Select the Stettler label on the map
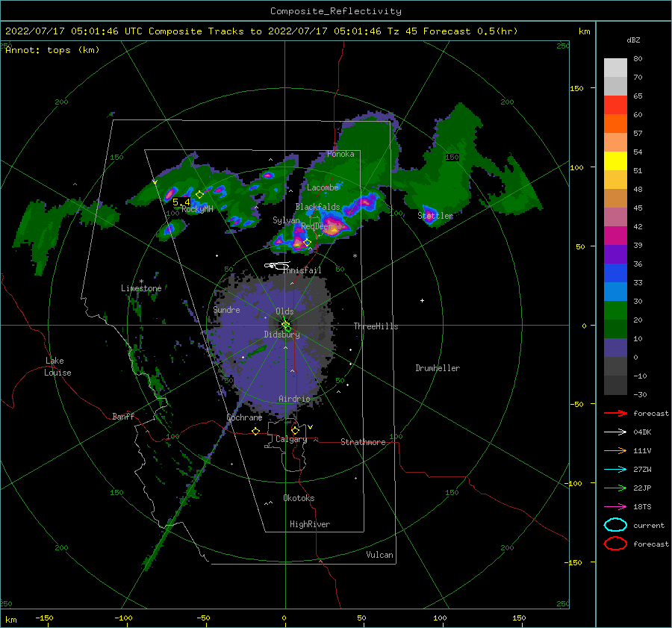 tap(435, 216)
